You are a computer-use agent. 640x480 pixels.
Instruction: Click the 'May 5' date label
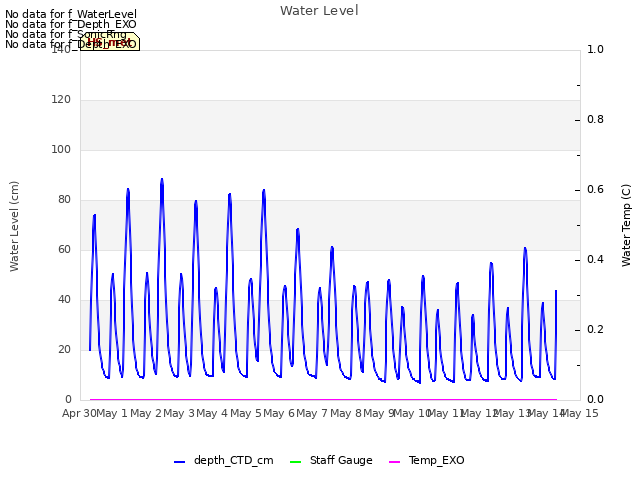point(246,413)
